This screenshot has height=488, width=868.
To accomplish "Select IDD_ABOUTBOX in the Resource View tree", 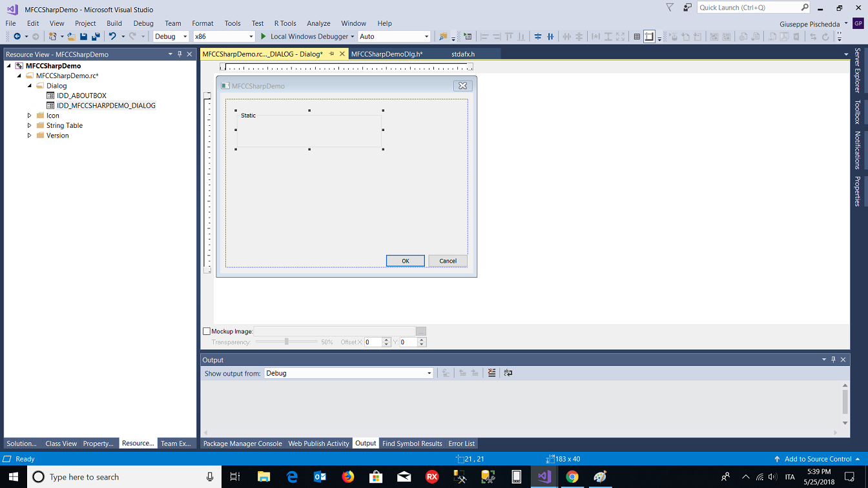I will click(x=81, y=96).
